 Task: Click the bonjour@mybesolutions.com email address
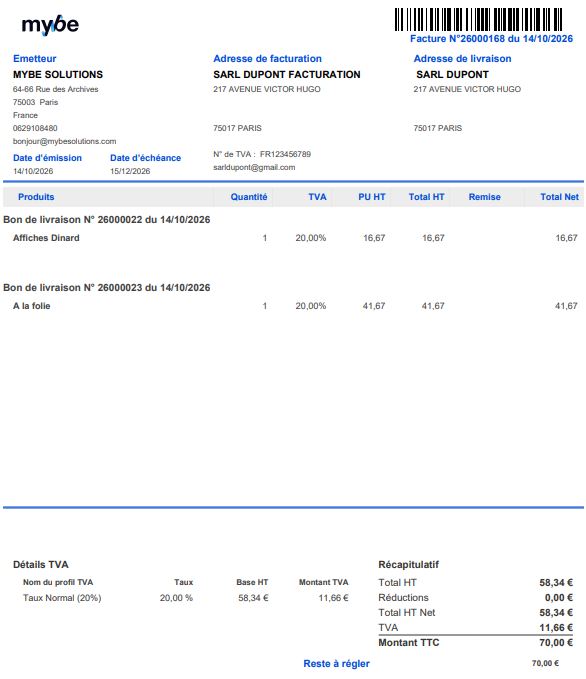coord(65,141)
